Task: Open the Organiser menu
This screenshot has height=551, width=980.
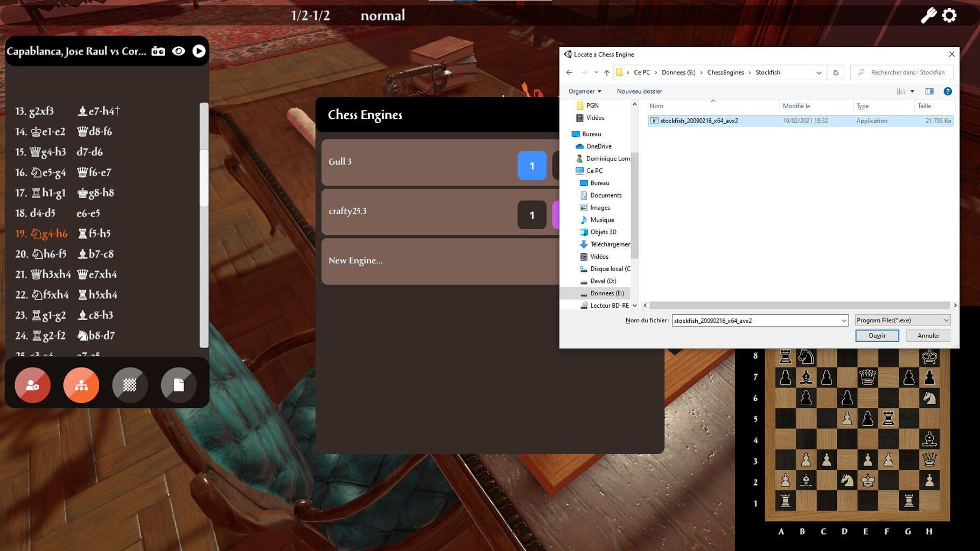Action: point(585,91)
